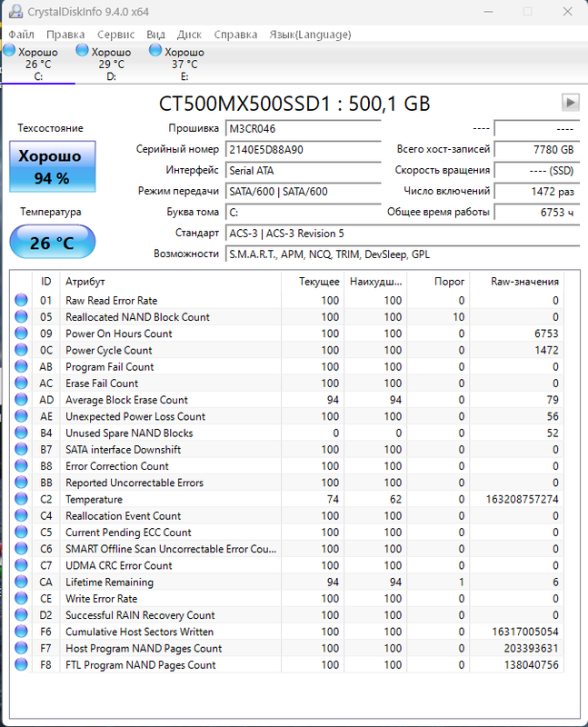Click status orb for Unexpected Power Loss Count

pyautogui.click(x=21, y=416)
